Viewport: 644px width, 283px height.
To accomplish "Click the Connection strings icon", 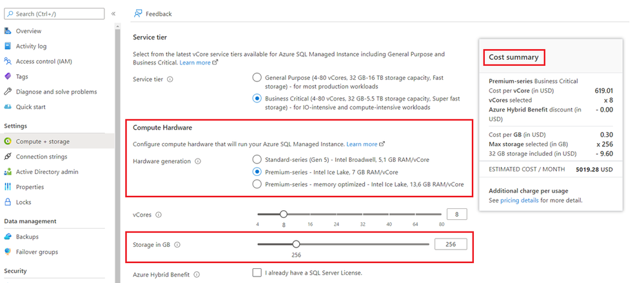I will (x=7, y=157).
